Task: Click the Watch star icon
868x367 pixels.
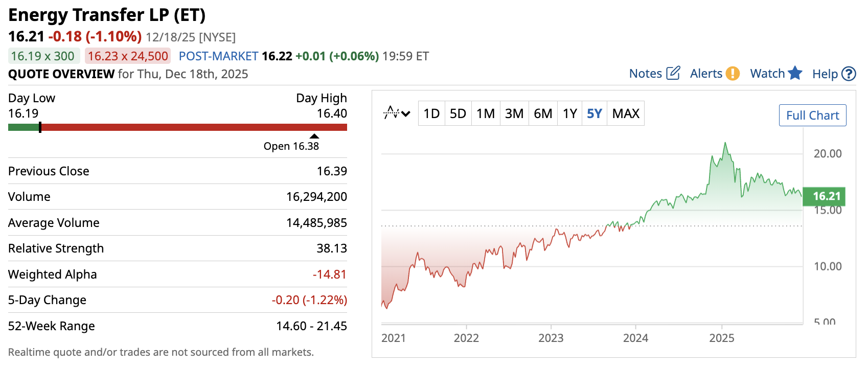Action: pos(795,73)
